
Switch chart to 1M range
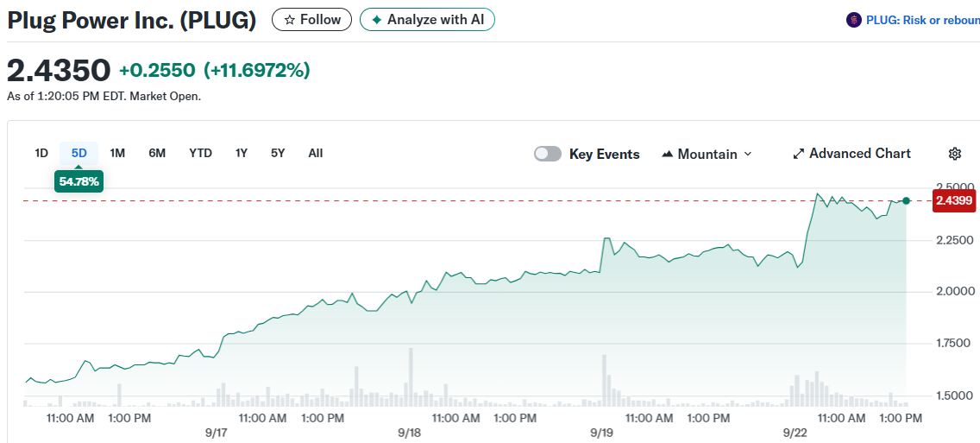(117, 154)
